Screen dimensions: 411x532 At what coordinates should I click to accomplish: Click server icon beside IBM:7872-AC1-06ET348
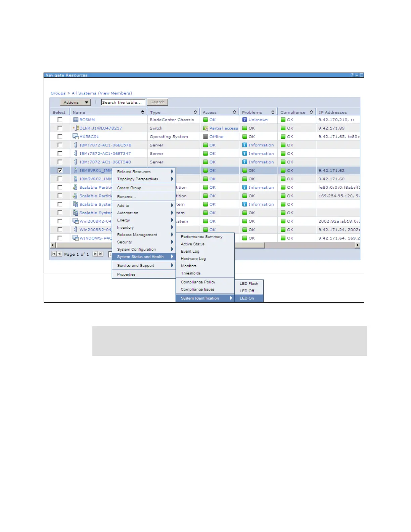(76, 162)
